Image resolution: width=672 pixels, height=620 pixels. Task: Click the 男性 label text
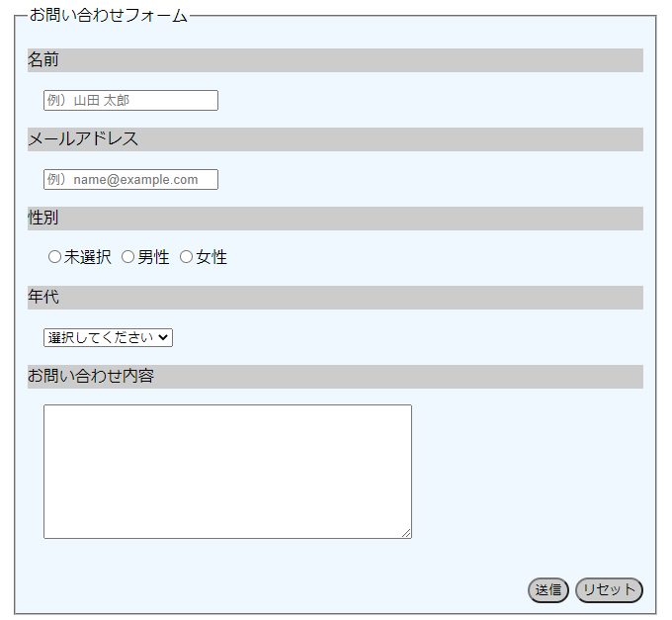(153, 257)
